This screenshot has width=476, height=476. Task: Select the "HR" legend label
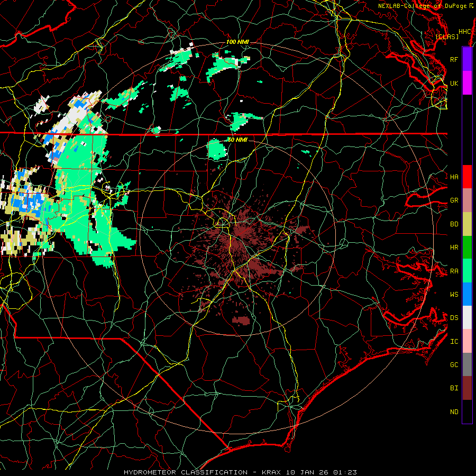[x=454, y=248]
